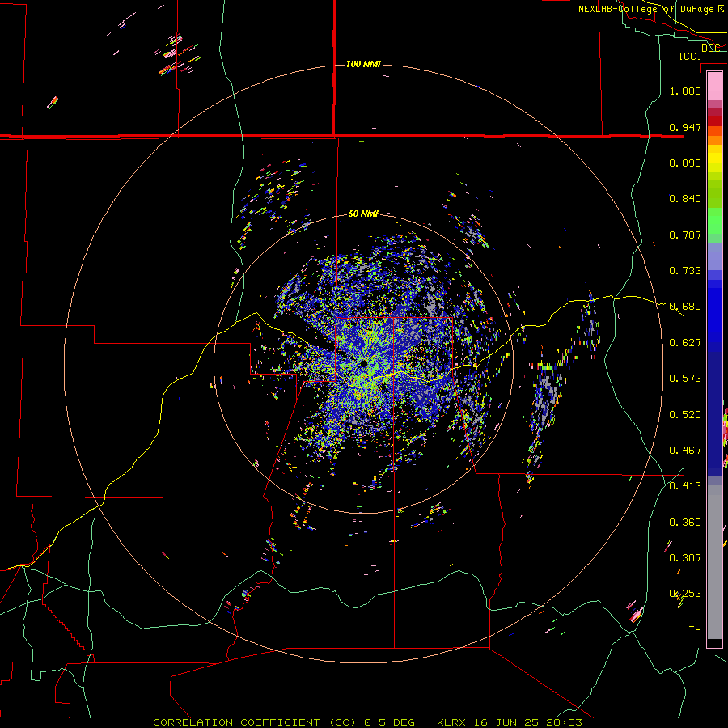Click the Correlation Coefficient KLRX caption text

click(367, 722)
